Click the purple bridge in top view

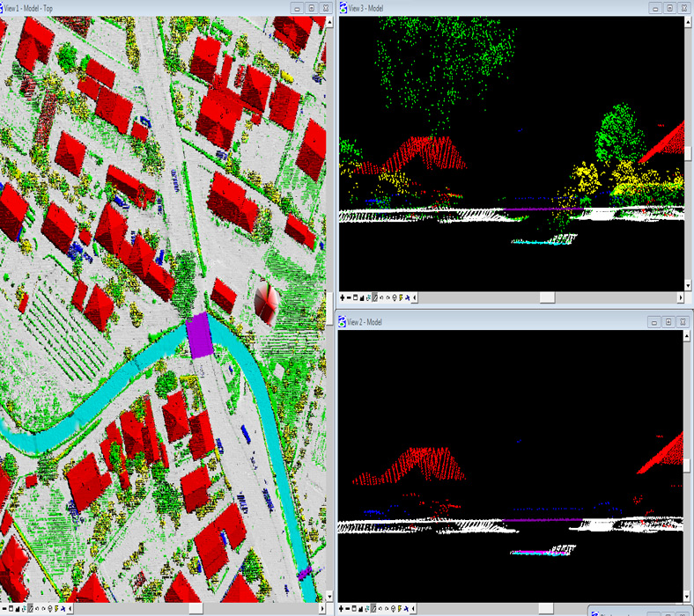click(x=199, y=336)
